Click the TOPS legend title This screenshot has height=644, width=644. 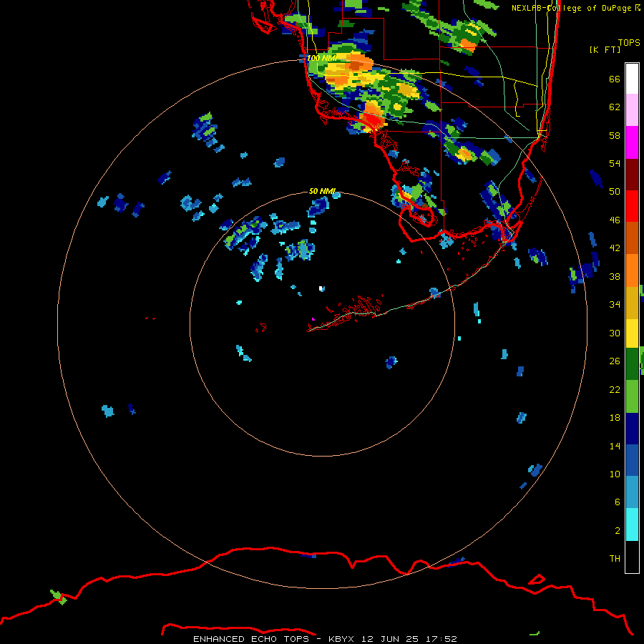(629, 42)
